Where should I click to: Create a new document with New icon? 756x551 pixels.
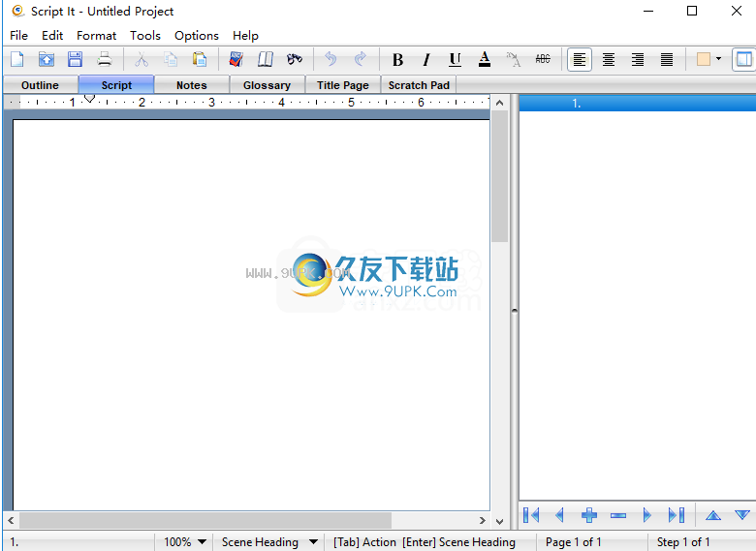(17, 60)
